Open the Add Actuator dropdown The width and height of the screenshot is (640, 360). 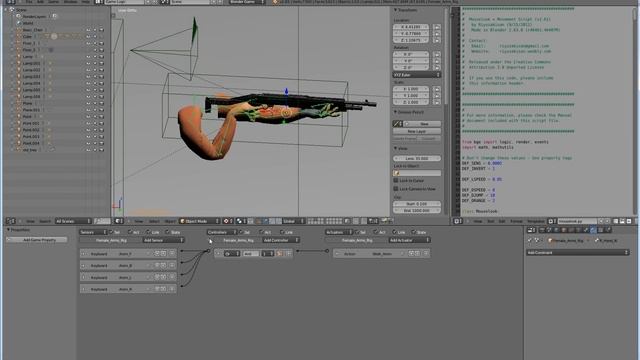coord(409,240)
